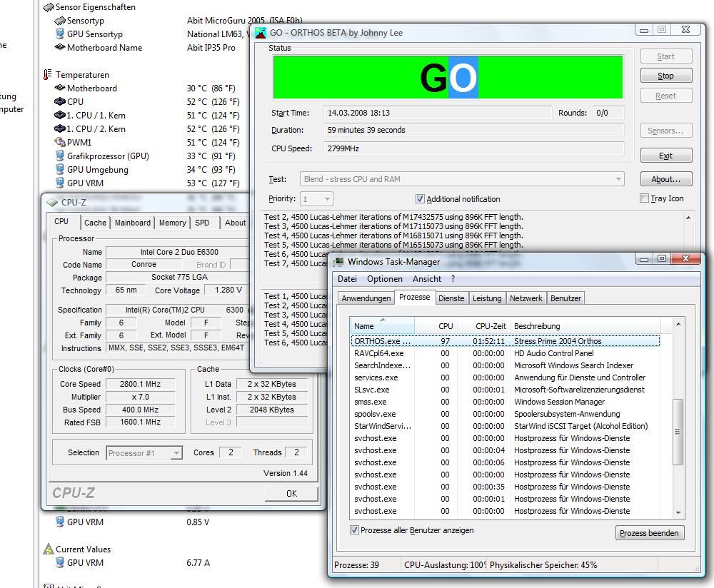This screenshot has width=714, height=588.
Task: Click the GPU Umgebung icon
Action: coord(60,169)
